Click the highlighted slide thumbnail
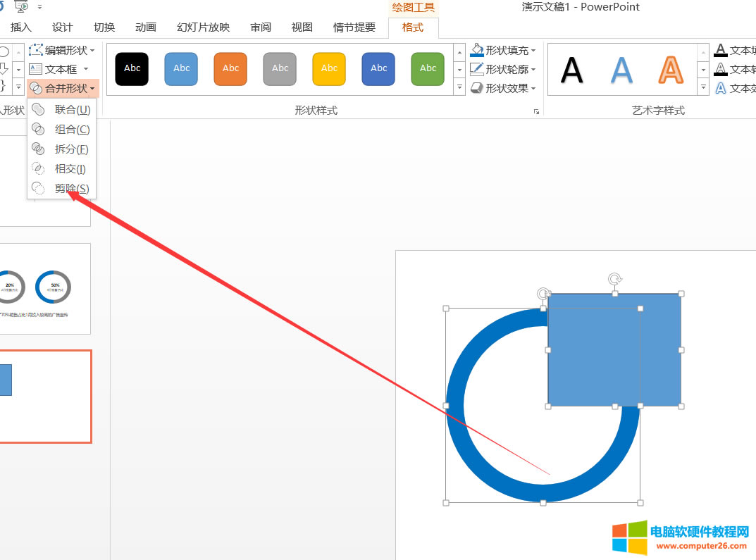756x560 pixels. tap(46, 397)
